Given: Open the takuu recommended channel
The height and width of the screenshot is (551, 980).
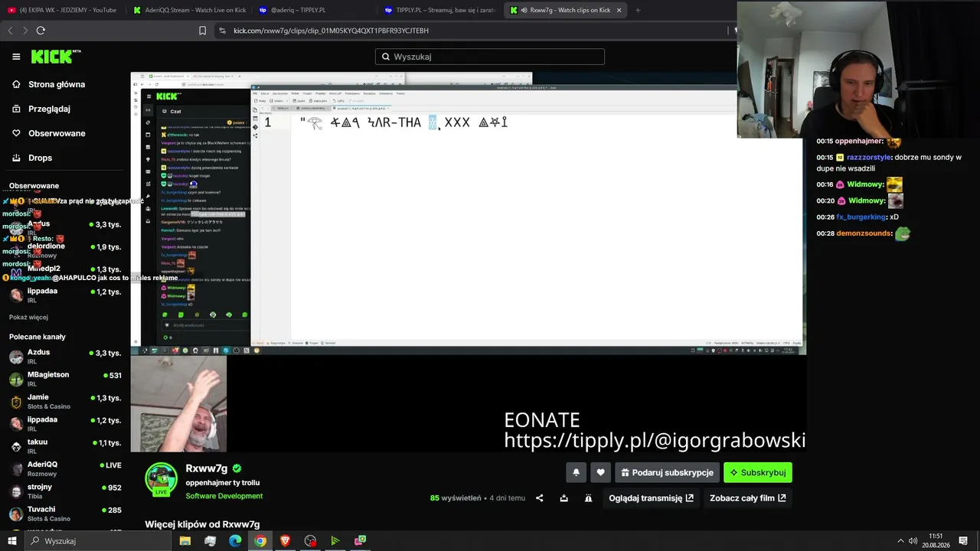Looking at the screenshot, I should (66, 446).
